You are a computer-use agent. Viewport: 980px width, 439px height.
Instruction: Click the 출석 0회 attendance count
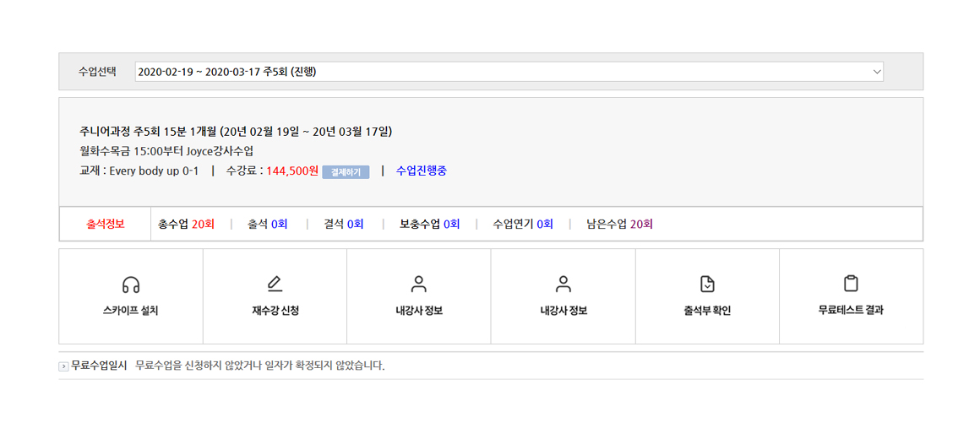click(x=268, y=225)
